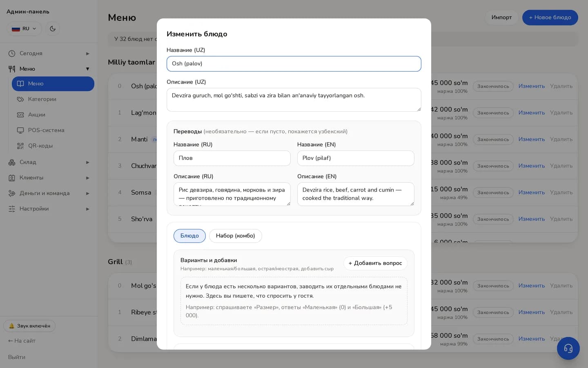Expand the Клиенты section arrow

pos(87,178)
